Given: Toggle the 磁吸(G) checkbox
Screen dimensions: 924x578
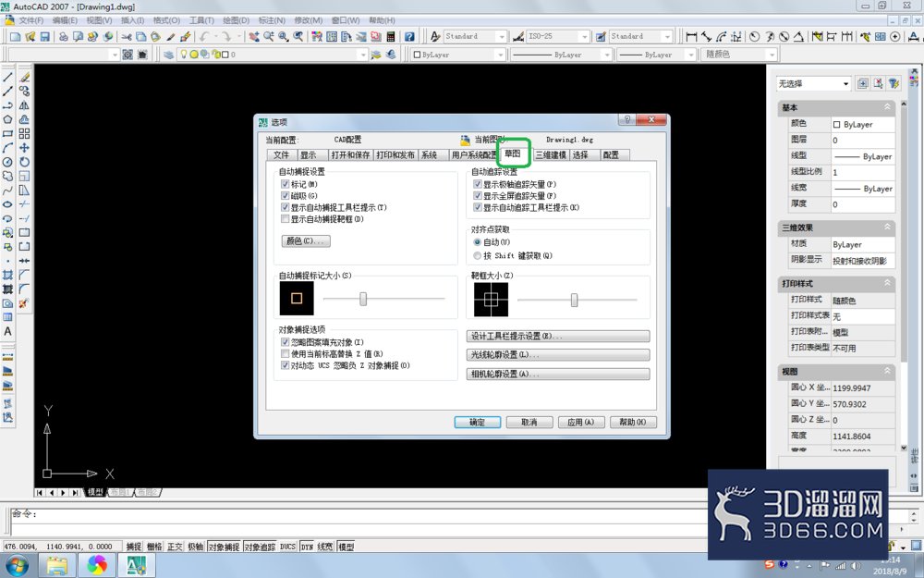Looking at the screenshot, I should coord(286,196).
